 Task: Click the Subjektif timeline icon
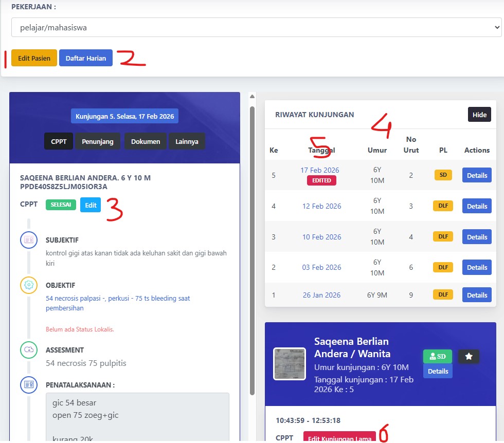click(x=28, y=240)
